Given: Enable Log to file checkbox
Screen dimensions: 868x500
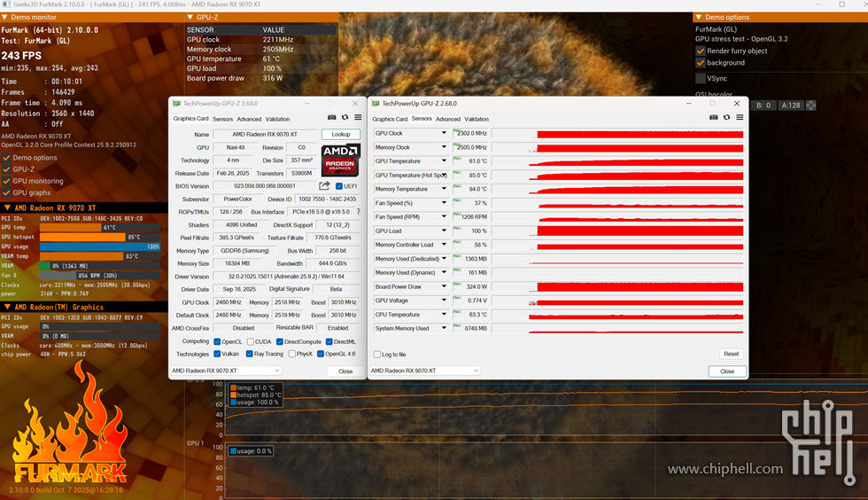Looking at the screenshot, I should tap(377, 355).
